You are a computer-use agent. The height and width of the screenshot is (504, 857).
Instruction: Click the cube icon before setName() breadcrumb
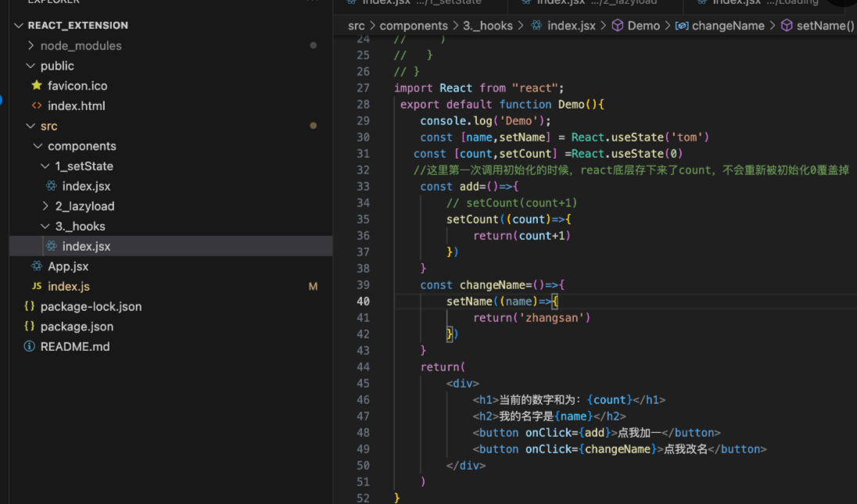pyautogui.click(x=787, y=26)
